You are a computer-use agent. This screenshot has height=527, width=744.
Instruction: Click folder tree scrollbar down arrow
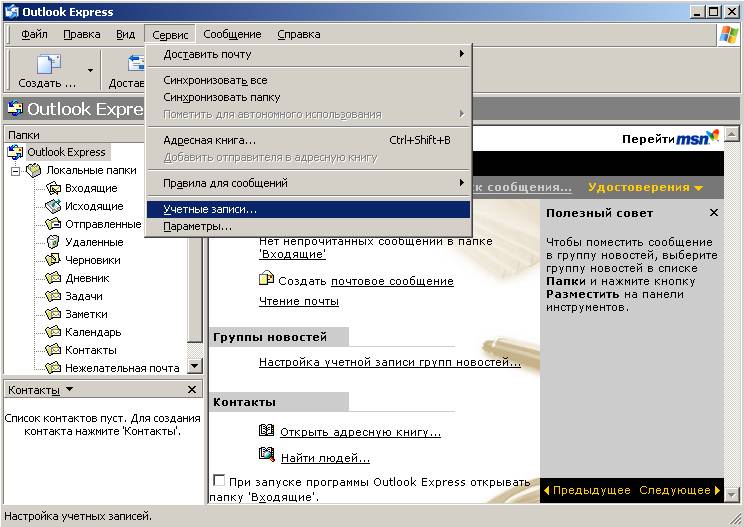coord(195,366)
